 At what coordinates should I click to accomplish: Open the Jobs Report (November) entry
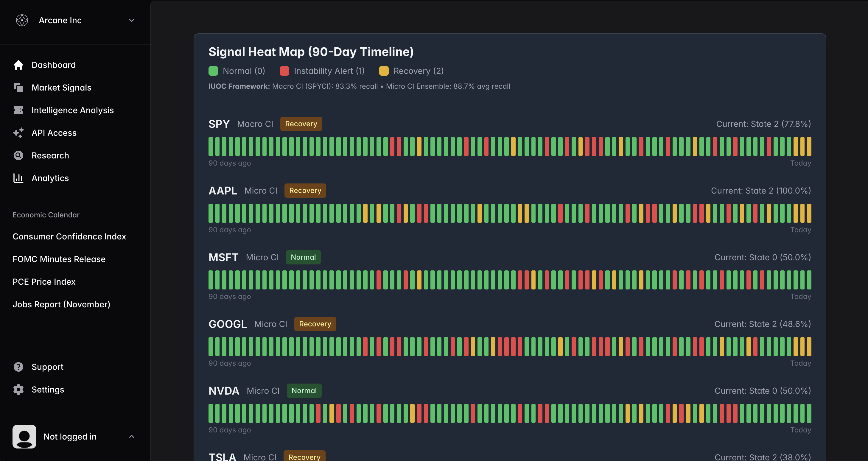[x=61, y=304]
